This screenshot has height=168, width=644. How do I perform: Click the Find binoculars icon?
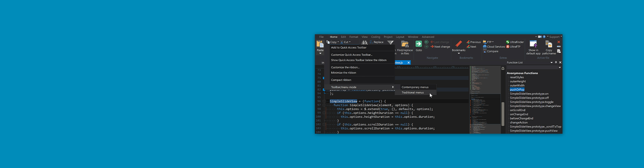coord(365,42)
